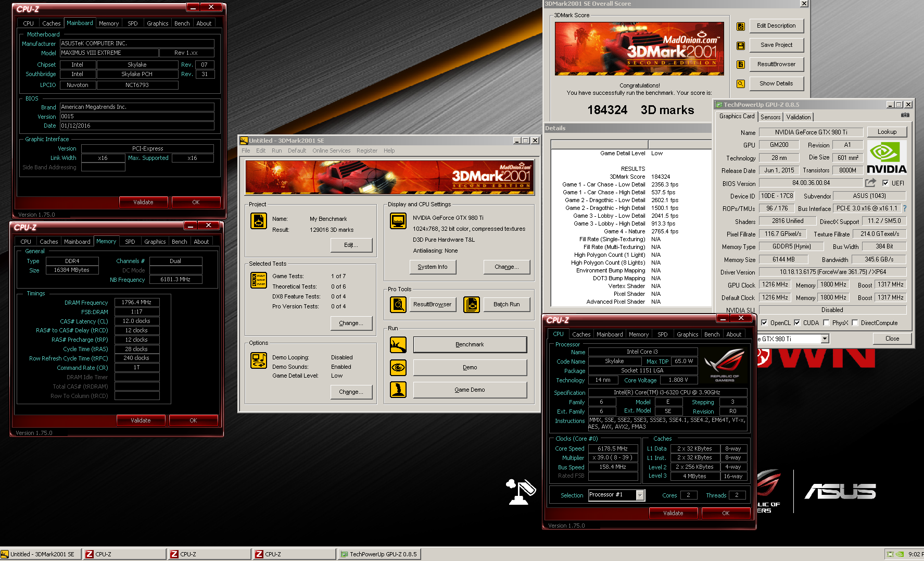This screenshot has width=924, height=561.
Task: Select Caches tab in Mainboard CPU-Z window
Action: (51, 23)
